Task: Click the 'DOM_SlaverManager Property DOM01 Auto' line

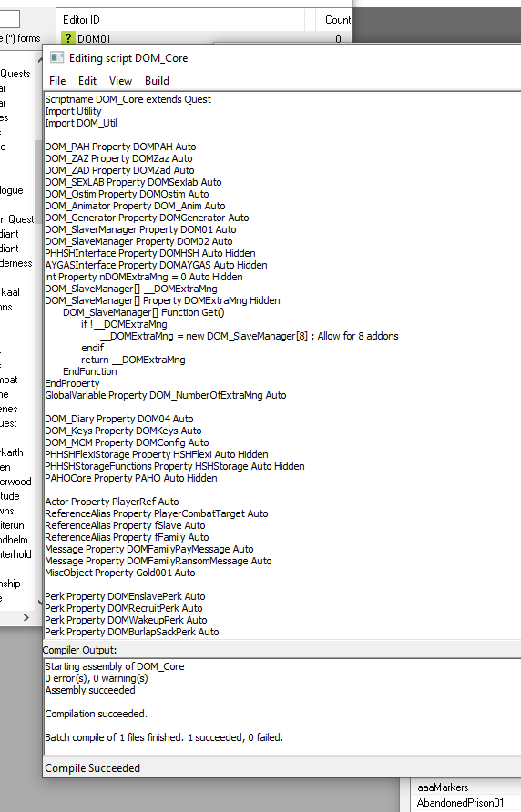Action: (x=140, y=229)
